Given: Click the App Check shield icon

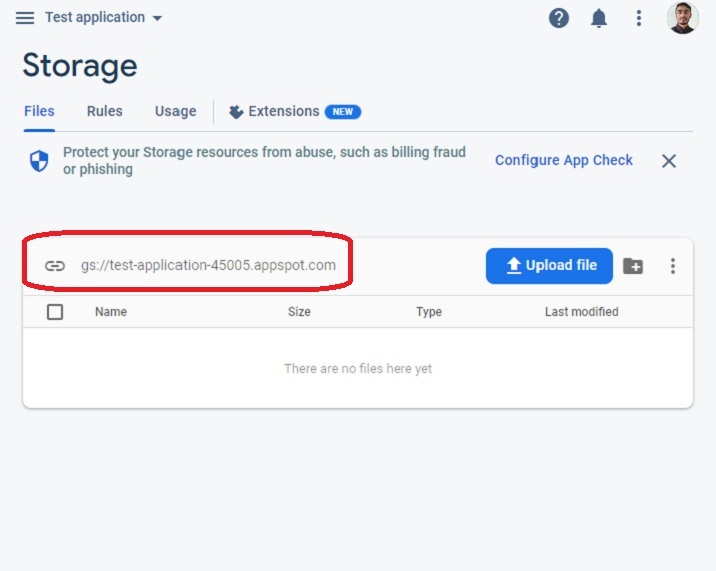Looking at the screenshot, I should coord(39,161).
